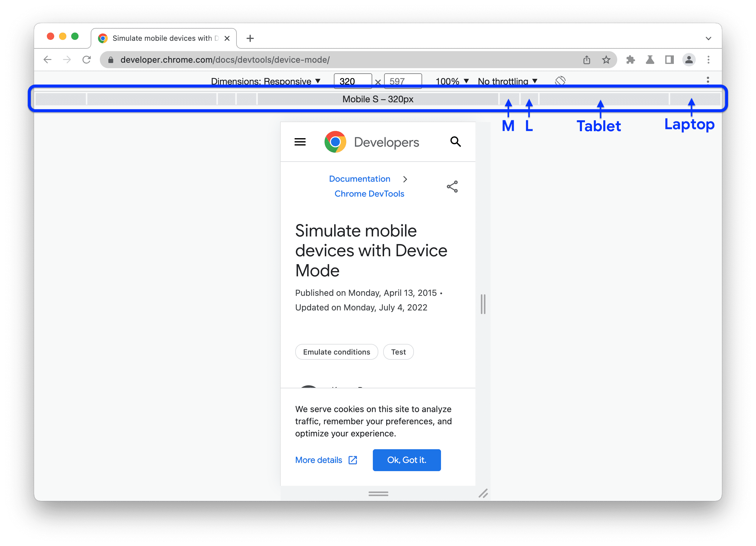
Task: Click the share icon on the article
Action: click(453, 187)
